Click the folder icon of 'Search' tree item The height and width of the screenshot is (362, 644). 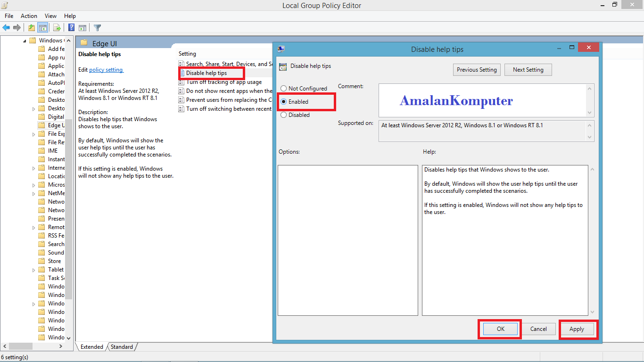tap(41, 244)
